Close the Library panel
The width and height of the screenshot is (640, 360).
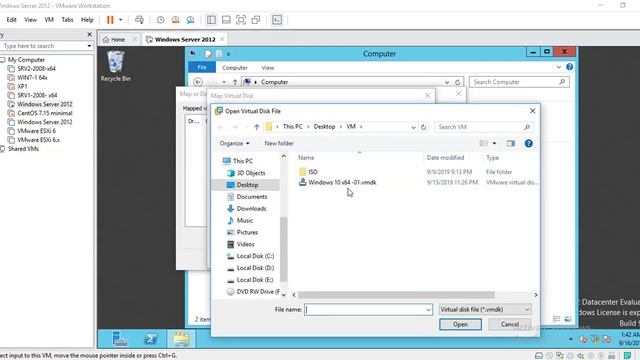pyautogui.click(x=90, y=35)
